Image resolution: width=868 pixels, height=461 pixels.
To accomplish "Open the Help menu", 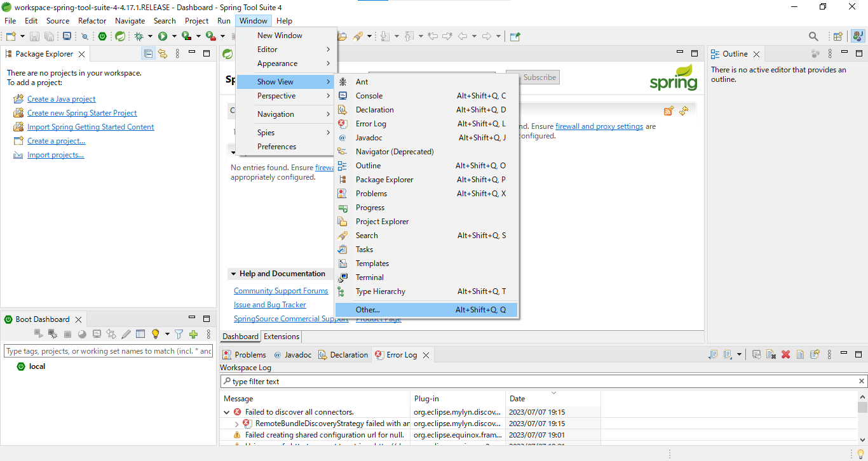I will tap(285, 21).
